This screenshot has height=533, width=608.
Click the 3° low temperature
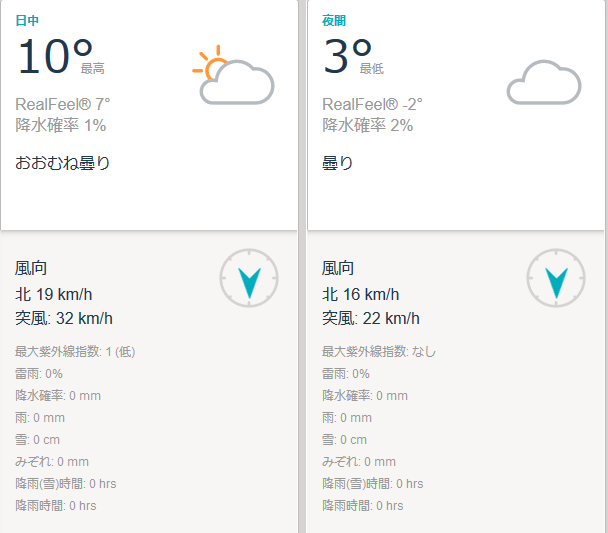(347, 56)
